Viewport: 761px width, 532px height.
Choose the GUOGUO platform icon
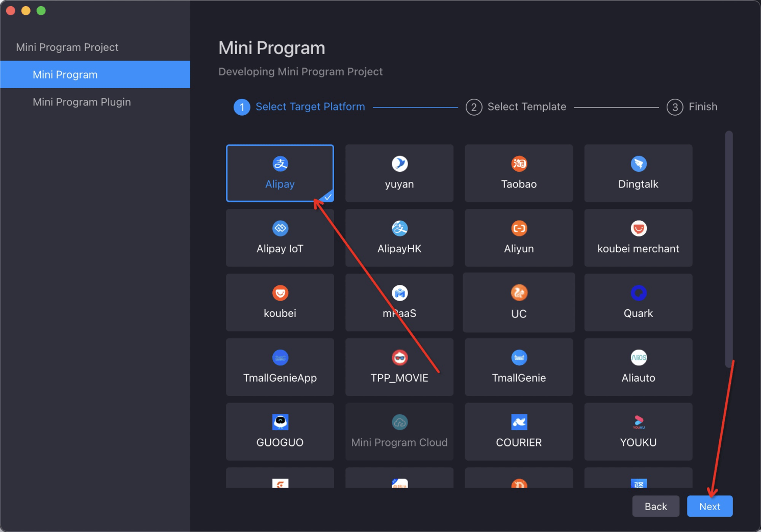[x=280, y=422]
